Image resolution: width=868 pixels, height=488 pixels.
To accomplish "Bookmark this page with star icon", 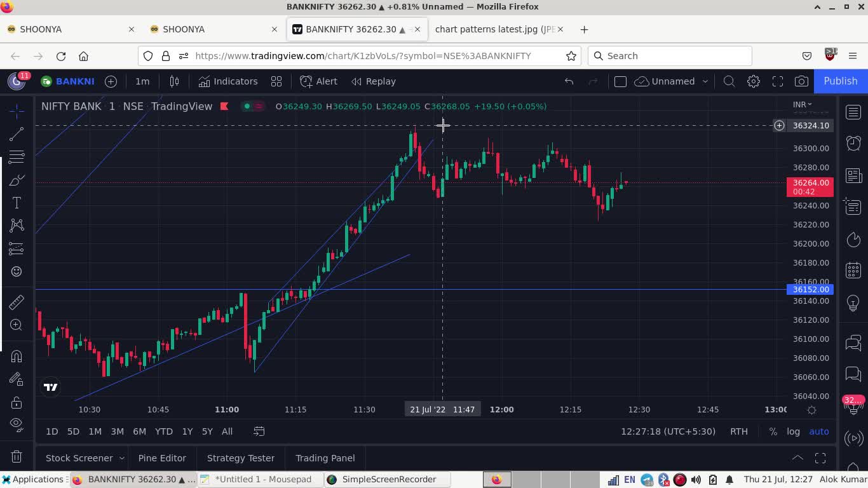I will pyautogui.click(x=571, y=56).
